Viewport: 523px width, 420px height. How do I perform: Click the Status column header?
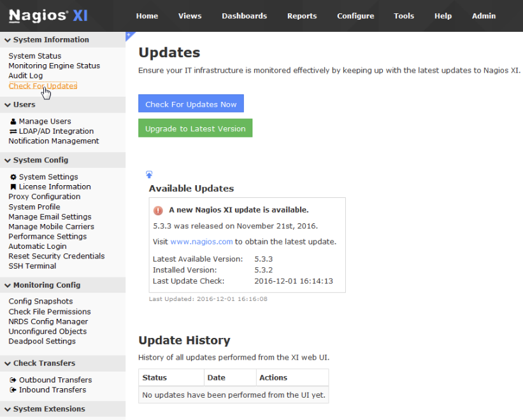point(171,378)
